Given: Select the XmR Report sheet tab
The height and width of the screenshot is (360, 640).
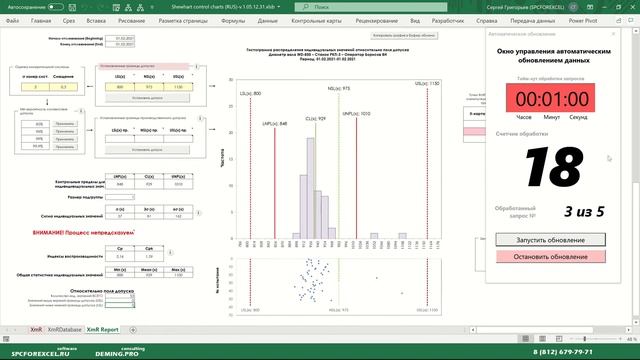Looking at the screenshot, I should click(x=102, y=329).
